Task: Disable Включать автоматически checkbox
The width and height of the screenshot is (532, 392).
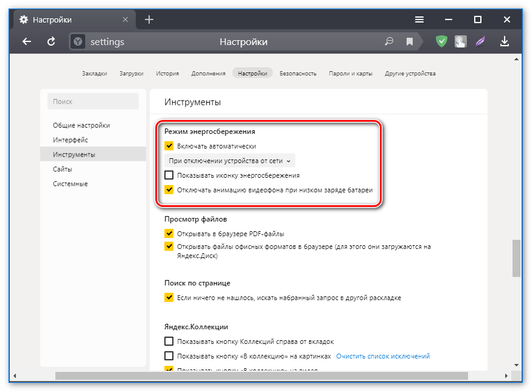Action: 169,146
